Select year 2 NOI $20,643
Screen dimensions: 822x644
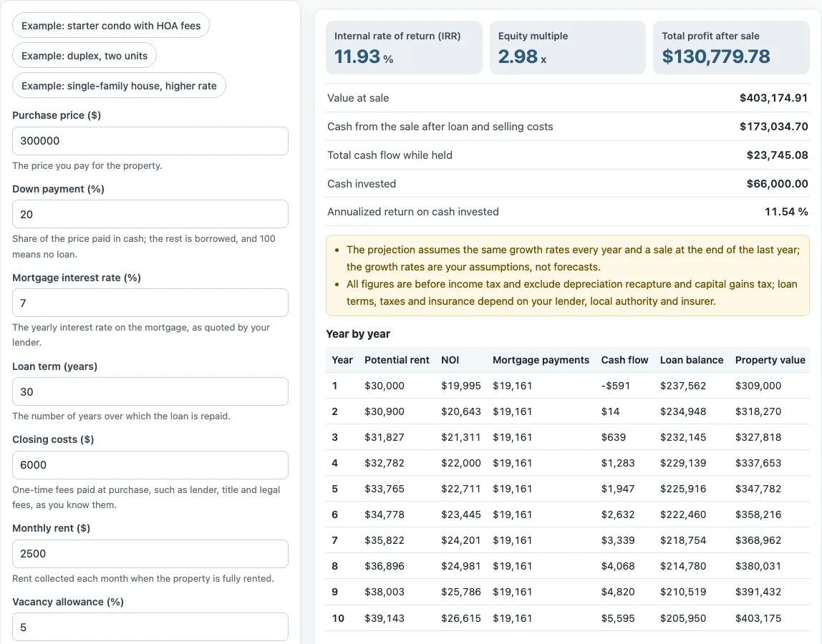coord(461,411)
